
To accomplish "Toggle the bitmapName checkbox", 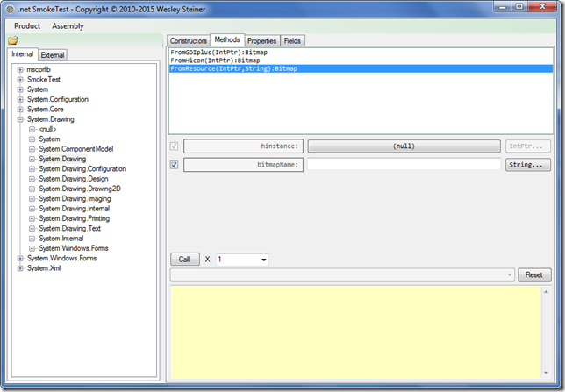I will [x=174, y=164].
